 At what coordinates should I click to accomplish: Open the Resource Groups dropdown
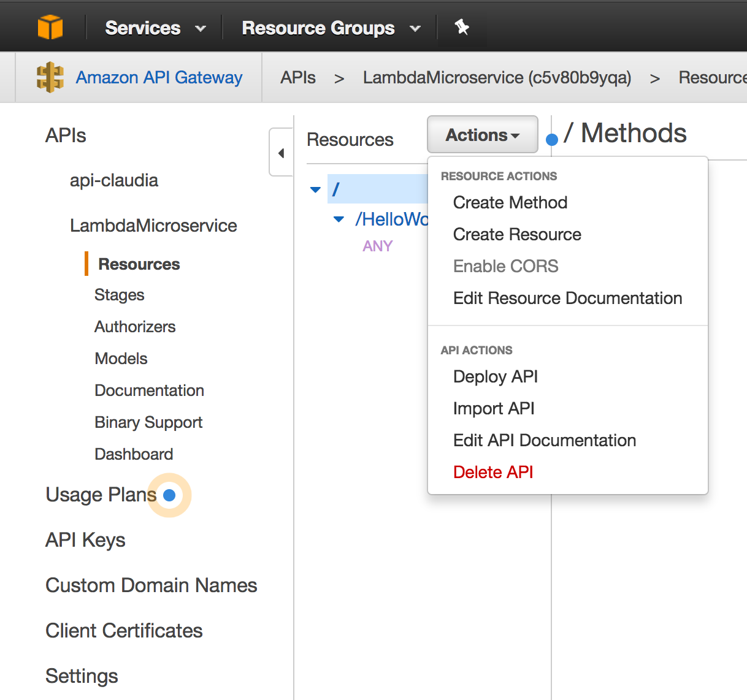click(331, 28)
